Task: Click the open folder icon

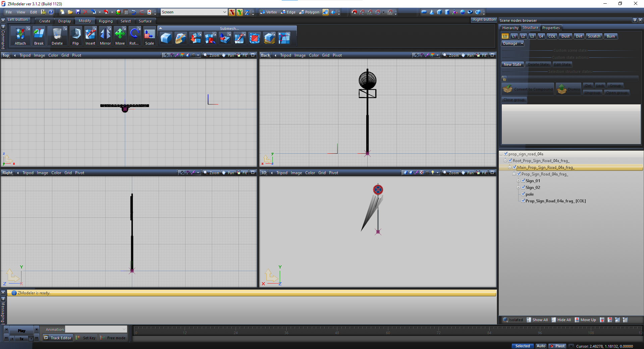Action: click(x=70, y=12)
